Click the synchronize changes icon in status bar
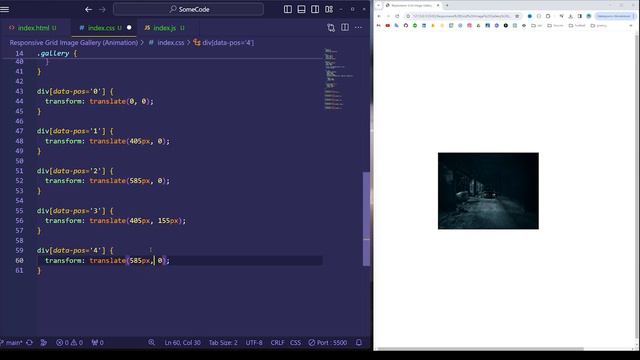 click(29, 342)
